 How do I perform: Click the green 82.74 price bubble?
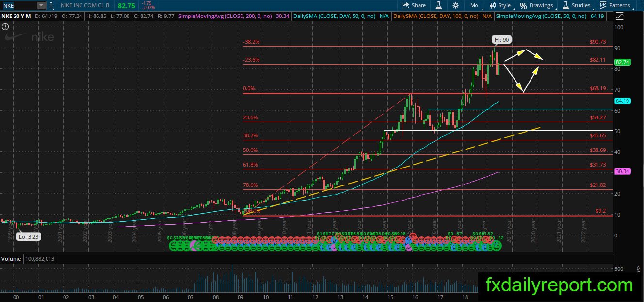click(622, 62)
